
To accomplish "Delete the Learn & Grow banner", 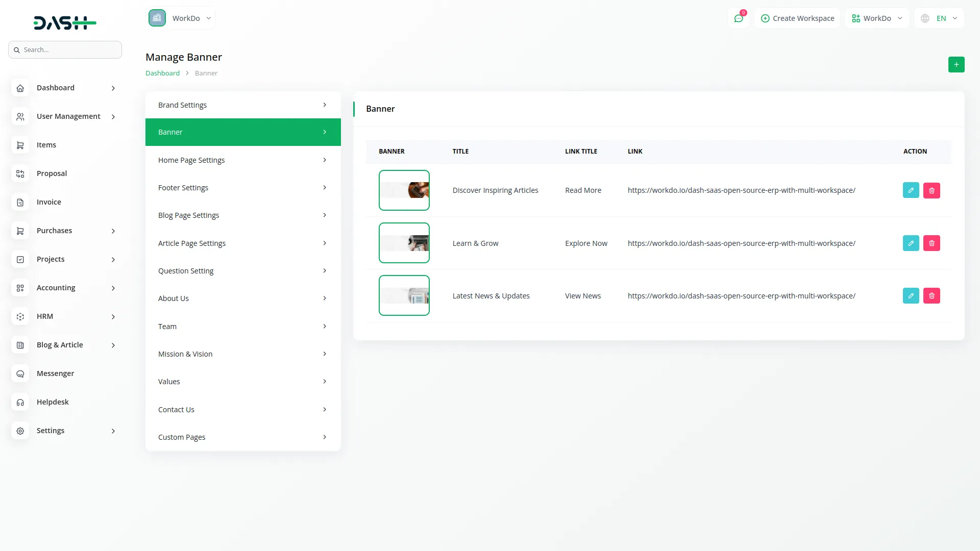I will point(932,243).
